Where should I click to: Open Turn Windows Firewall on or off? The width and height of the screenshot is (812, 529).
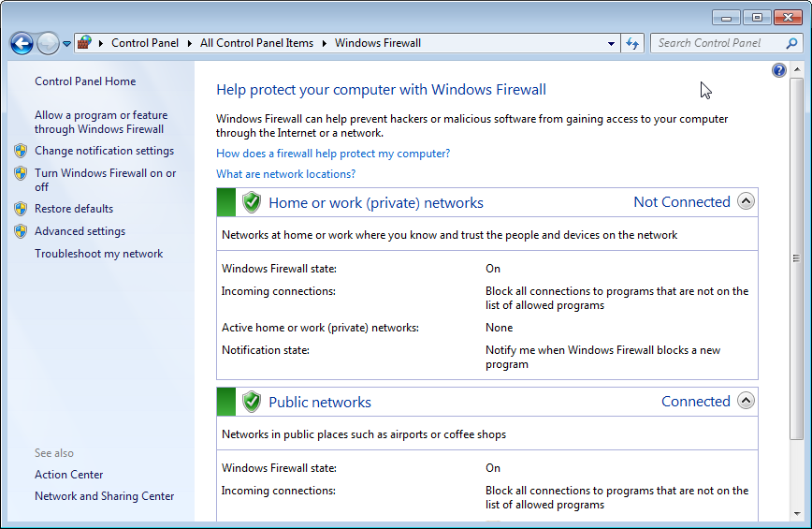pos(105,180)
